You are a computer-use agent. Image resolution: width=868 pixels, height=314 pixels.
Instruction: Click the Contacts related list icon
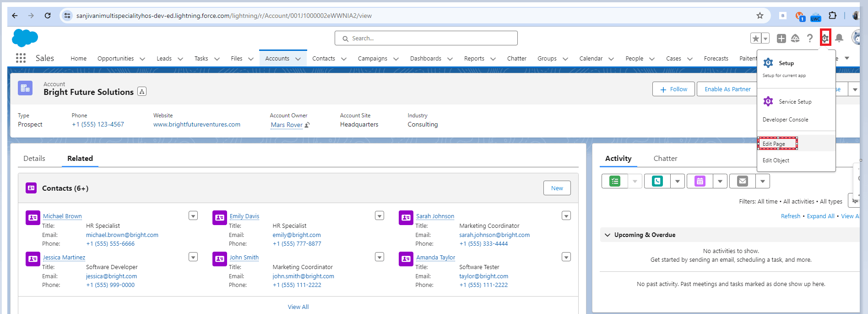point(31,188)
